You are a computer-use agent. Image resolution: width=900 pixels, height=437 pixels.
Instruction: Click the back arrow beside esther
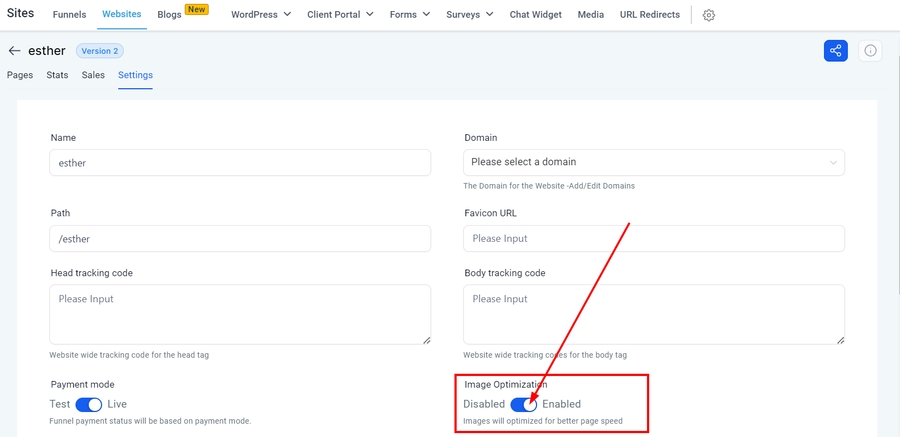click(x=14, y=51)
